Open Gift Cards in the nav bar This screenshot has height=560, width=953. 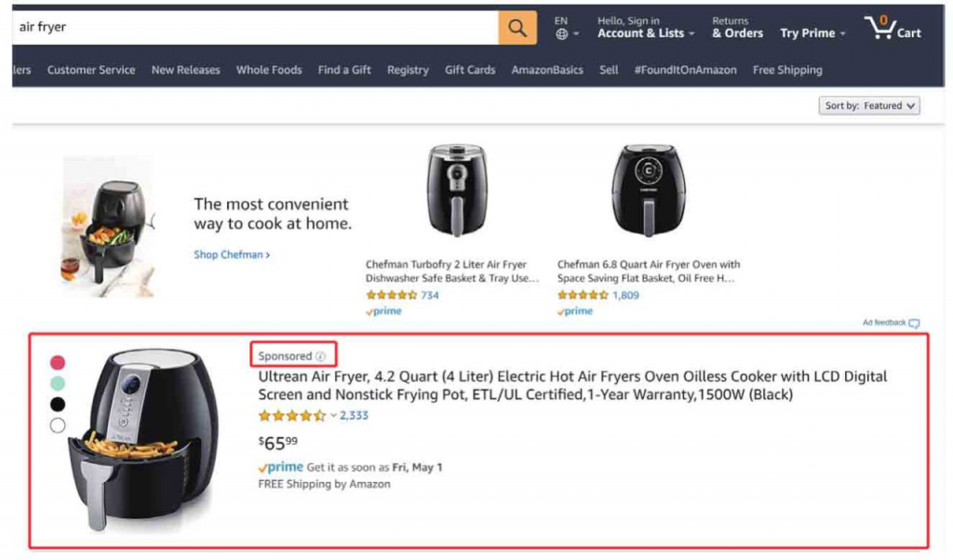[x=470, y=70]
